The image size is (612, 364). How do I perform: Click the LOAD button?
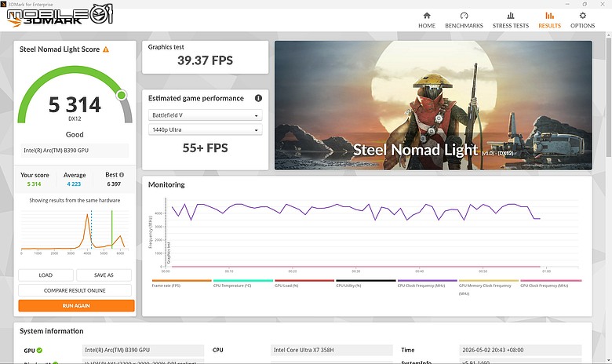tap(46, 275)
